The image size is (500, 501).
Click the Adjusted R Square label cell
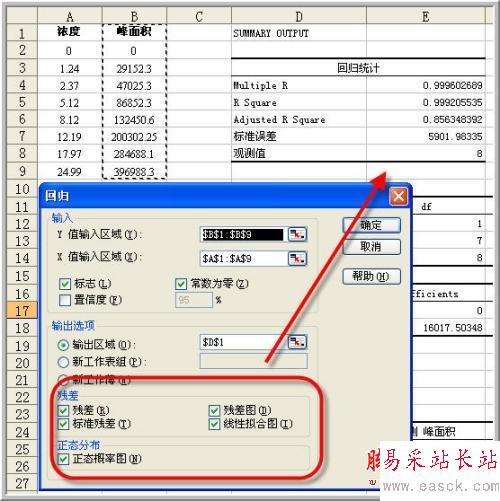pyautogui.click(x=299, y=120)
